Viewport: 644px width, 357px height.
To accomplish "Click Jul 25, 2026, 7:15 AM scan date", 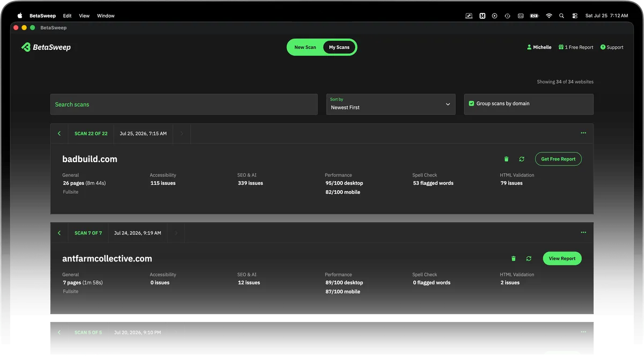I will [x=143, y=134].
